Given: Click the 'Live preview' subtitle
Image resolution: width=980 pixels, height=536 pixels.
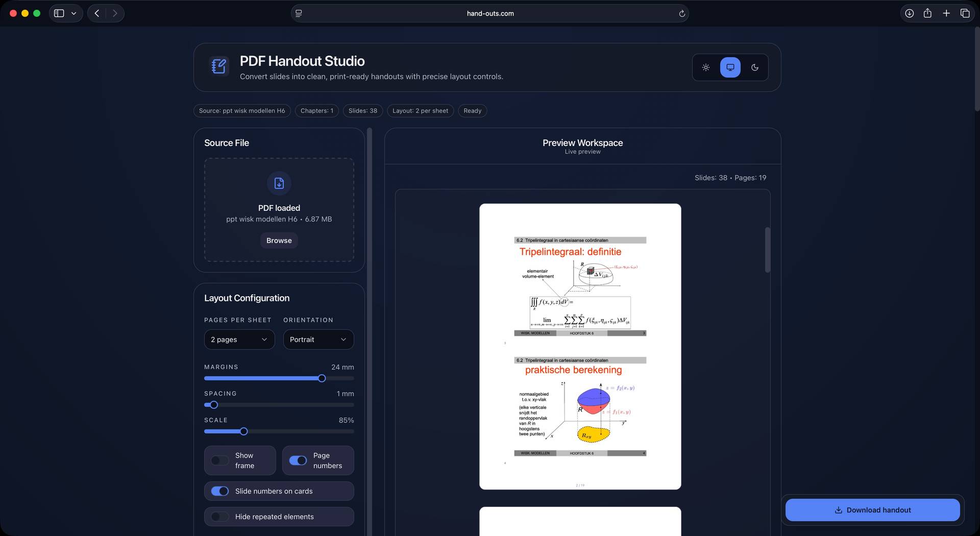Looking at the screenshot, I should (x=583, y=152).
